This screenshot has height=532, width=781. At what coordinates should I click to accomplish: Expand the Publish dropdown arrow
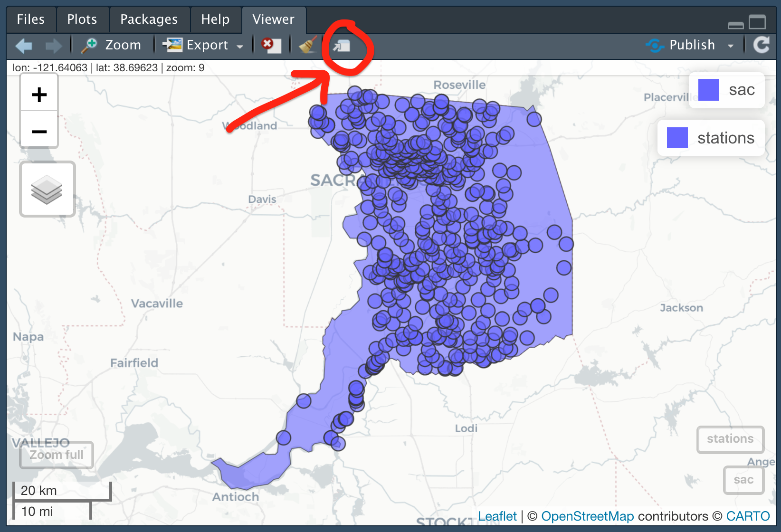pyautogui.click(x=731, y=46)
